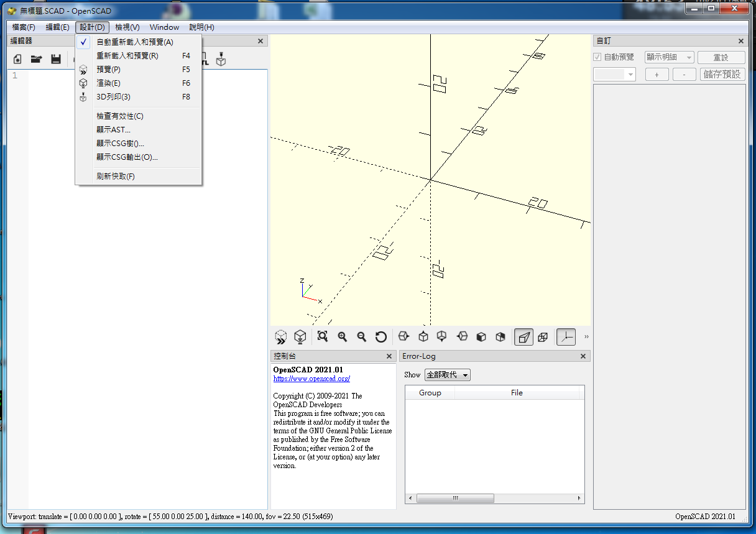
Task: Open the empty preset dropdown in 自訂 panel
Action: [614, 75]
